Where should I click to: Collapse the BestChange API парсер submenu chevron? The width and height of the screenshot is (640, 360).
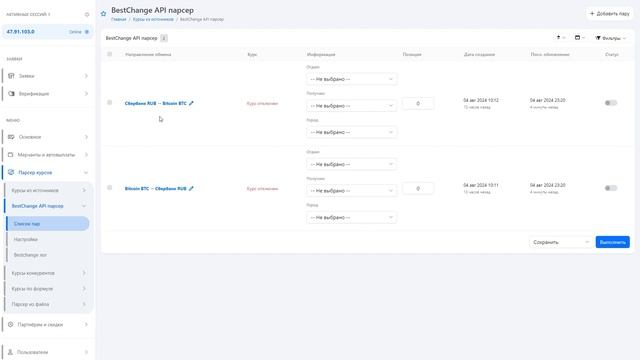[84, 206]
